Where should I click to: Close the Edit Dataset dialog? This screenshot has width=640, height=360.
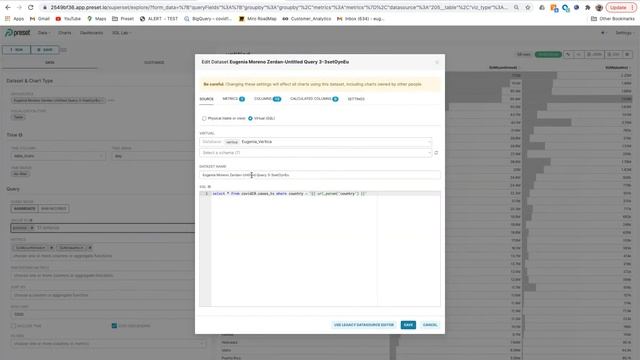(437, 62)
